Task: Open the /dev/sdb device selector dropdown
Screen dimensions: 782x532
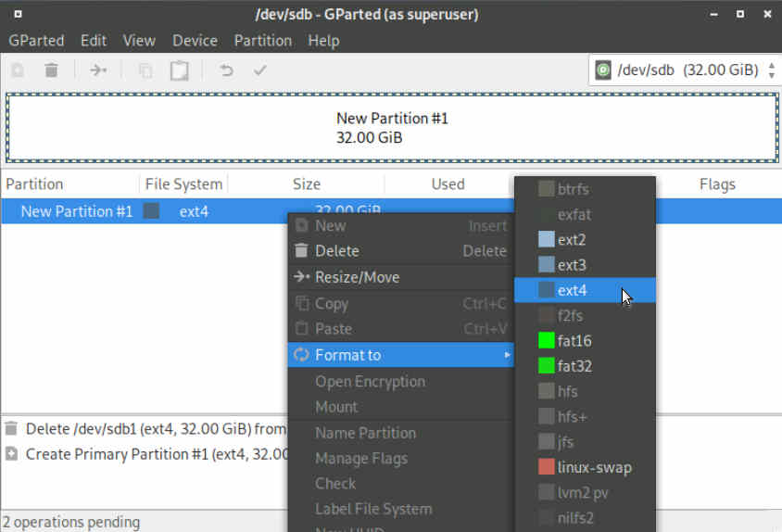Action: pos(686,70)
